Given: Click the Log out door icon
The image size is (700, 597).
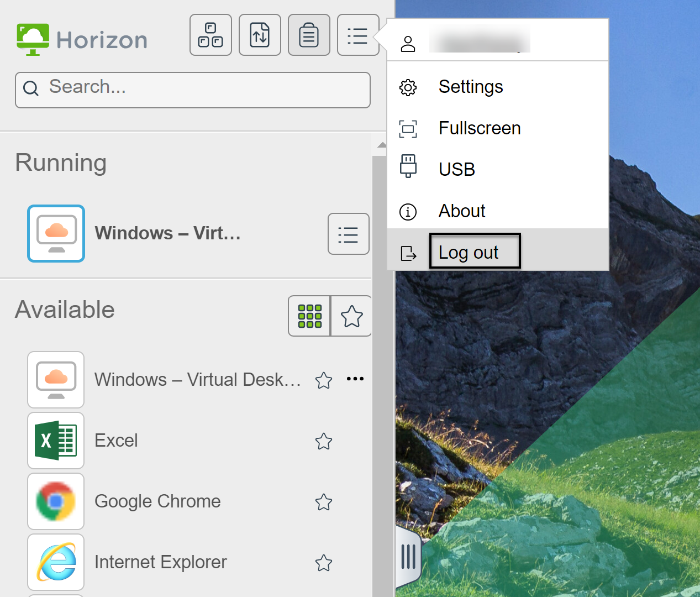Looking at the screenshot, I should click(408, 253).
